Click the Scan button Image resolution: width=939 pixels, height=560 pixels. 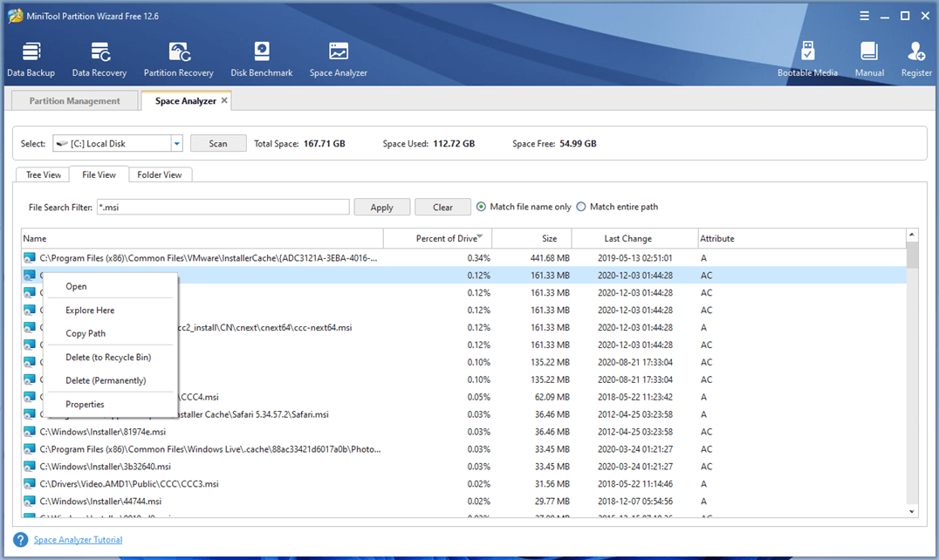point(218,144)
